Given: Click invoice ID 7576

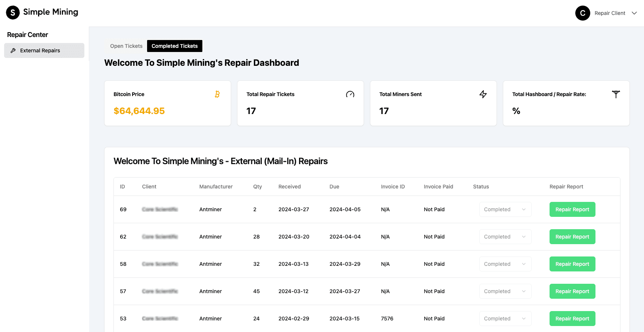Looking at the screenshot, I should [x=387, y=319].
